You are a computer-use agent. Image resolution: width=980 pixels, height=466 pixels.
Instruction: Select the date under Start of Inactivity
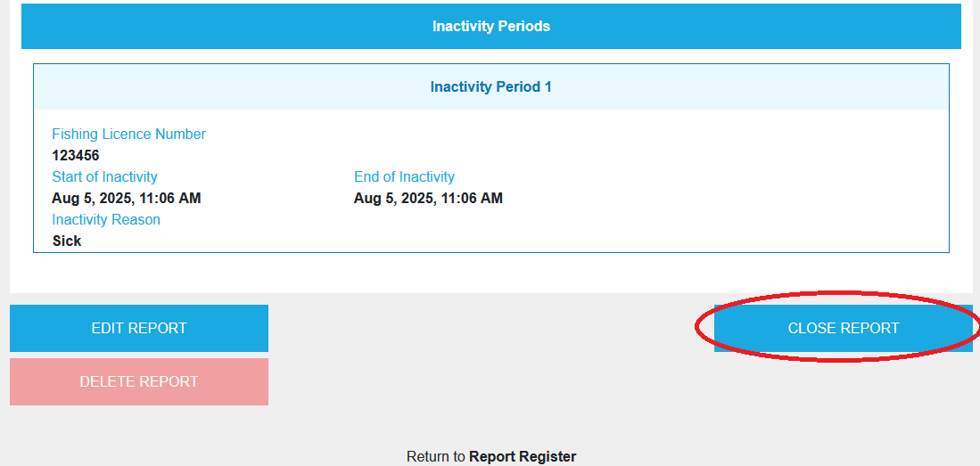(x=126, y=198)
